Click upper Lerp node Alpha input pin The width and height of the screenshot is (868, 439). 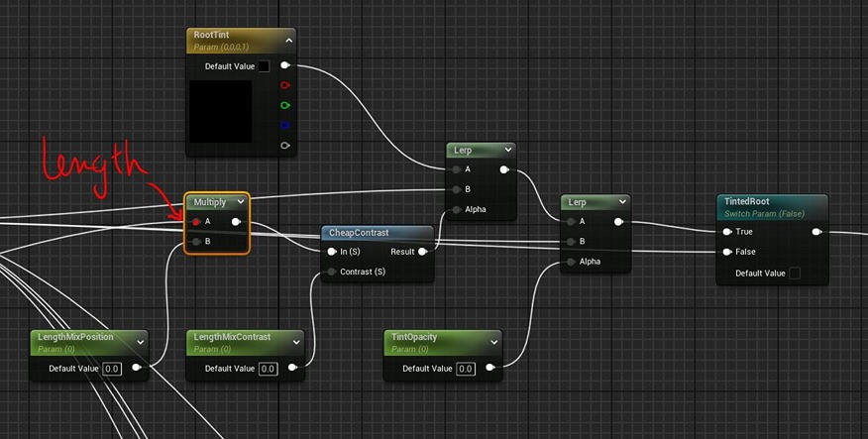pos(456,209)
